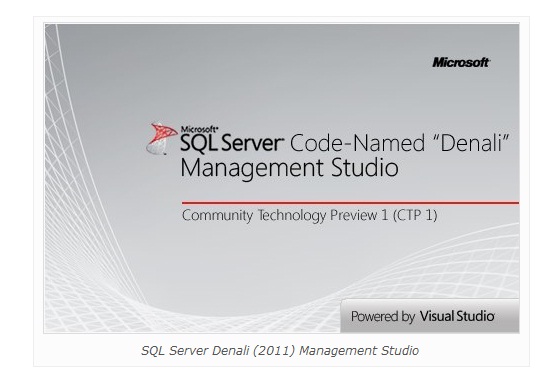Click the Code-Named text
This screenshot has height=383, width=556.
tap(357, 143)
